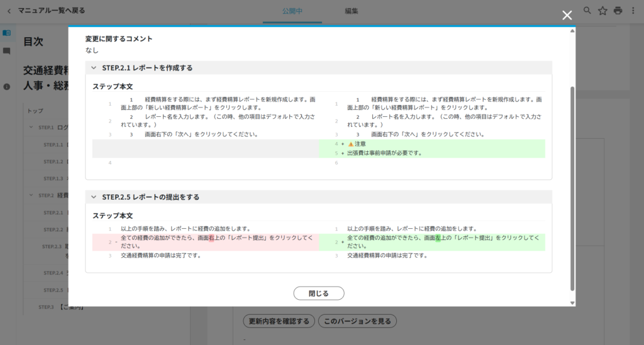Click the dialog's vertical scrollbar thumb
644x345 pixels.
point(572,189)
